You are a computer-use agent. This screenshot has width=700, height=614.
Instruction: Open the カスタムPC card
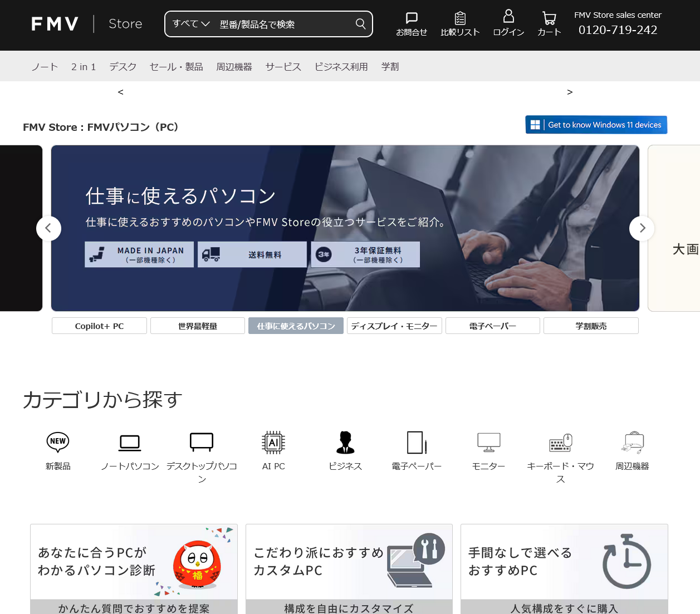tap(349, 569)
